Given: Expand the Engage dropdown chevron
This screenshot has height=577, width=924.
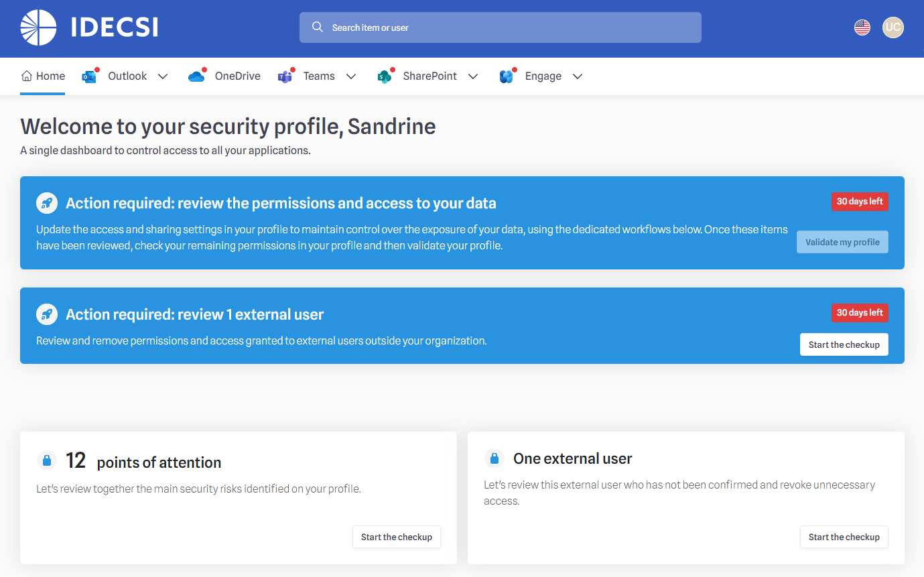Looking at the screenshot, I should 578,76.
